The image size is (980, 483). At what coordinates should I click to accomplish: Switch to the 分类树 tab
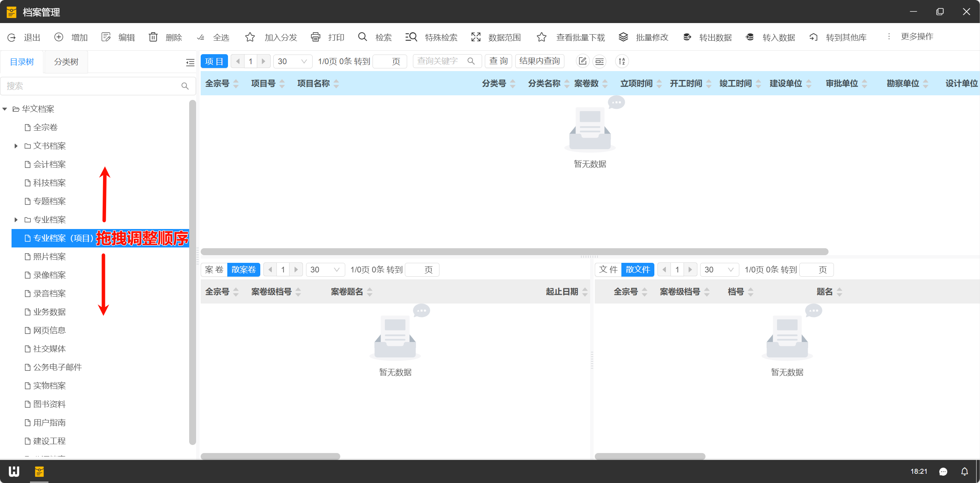click(x=66, y=62)
